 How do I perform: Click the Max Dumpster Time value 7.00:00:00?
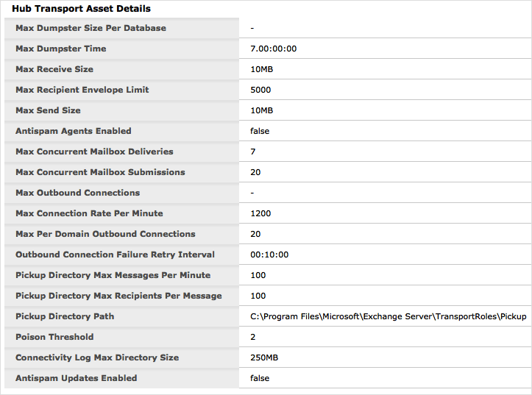click(x=273, y=49)
